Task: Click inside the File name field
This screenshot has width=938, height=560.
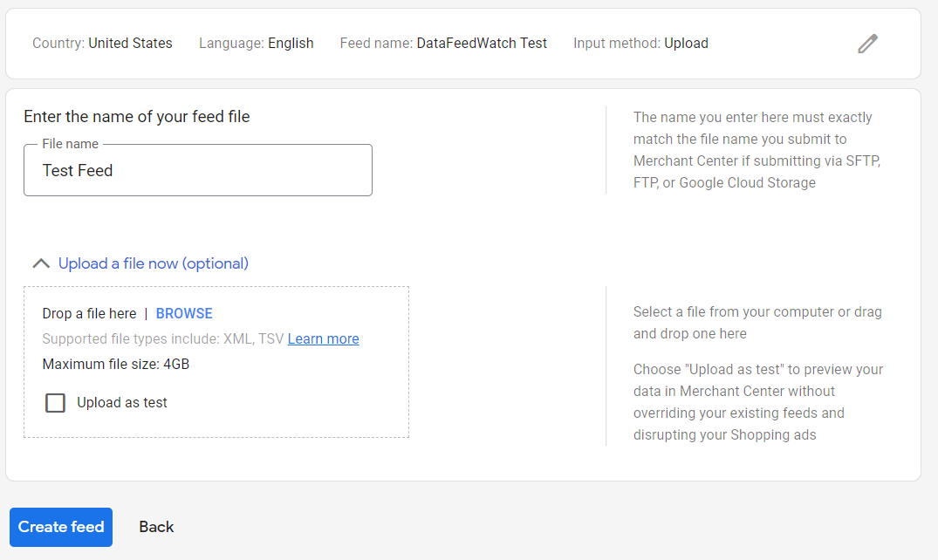Action: (x=198, y=170)
